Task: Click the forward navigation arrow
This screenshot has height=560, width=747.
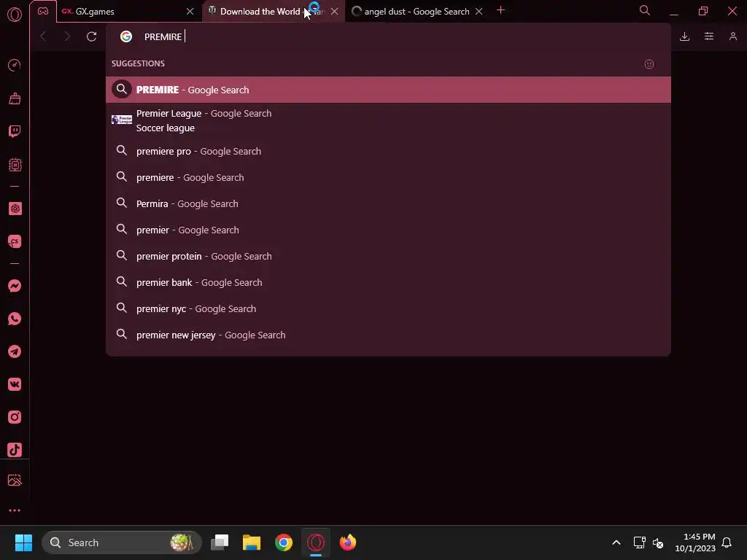Action: tap(67, 36)
